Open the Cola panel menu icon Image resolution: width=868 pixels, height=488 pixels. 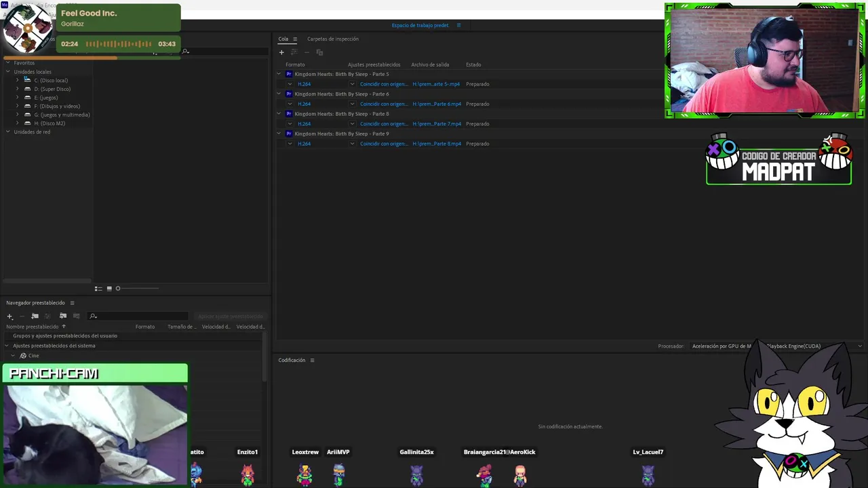pos(295,39)
